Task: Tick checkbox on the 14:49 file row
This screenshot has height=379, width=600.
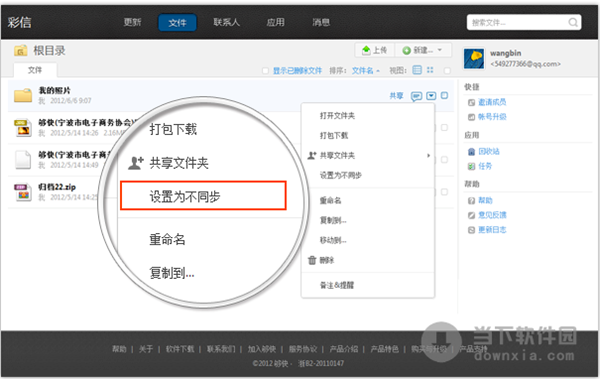Action: pos(444,160)
